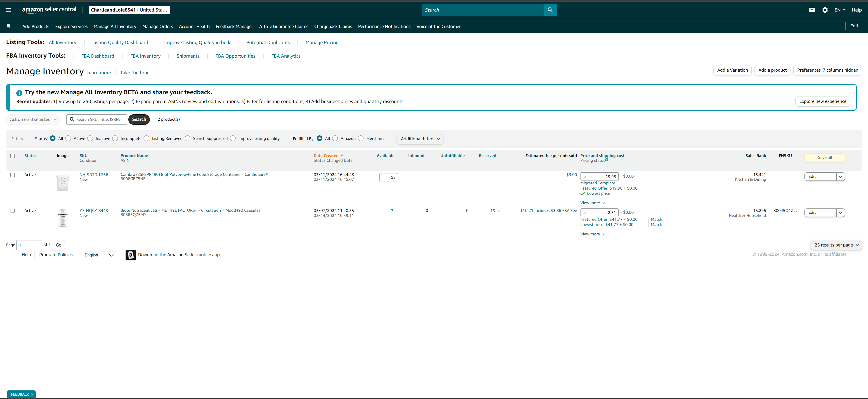The width and height of the screenshot is (868, 399).
Task: Change the 25 results per page dropdown
Action: click(x=836, y=245)
